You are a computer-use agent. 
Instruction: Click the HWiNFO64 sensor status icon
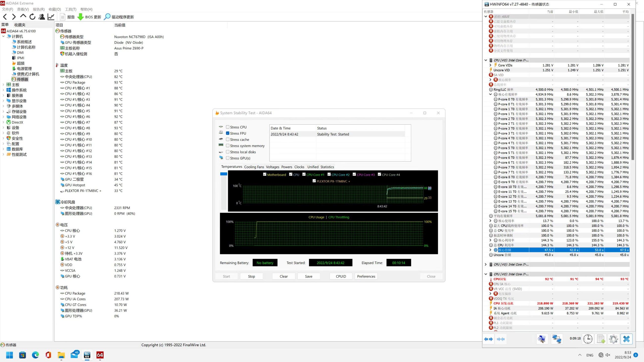pyautogui.click(x=485, y=4)
